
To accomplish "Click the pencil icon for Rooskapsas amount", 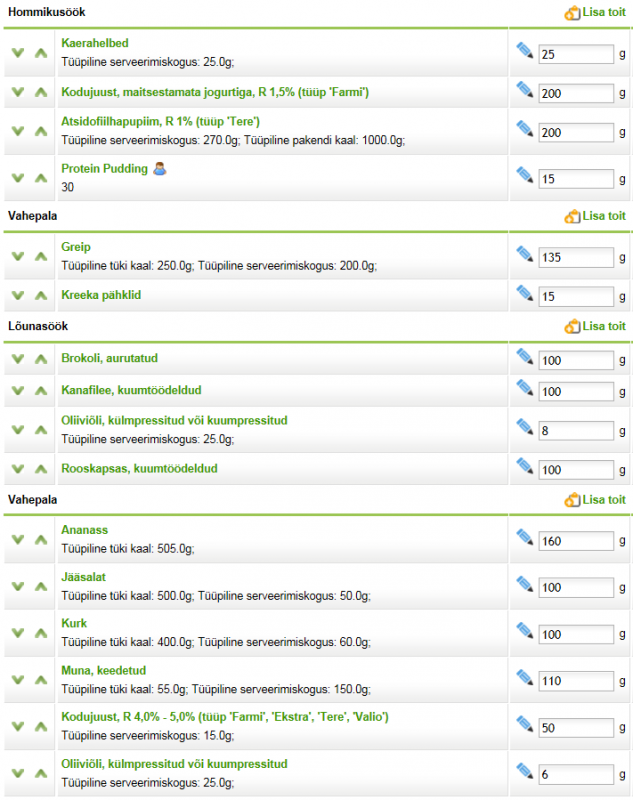I will pos(525,466).
